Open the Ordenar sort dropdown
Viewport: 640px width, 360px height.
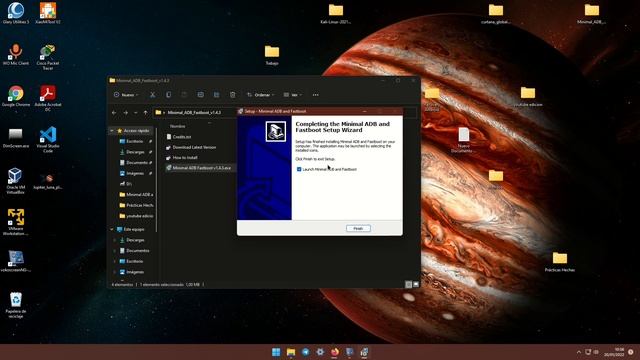(x=260, y=95)
